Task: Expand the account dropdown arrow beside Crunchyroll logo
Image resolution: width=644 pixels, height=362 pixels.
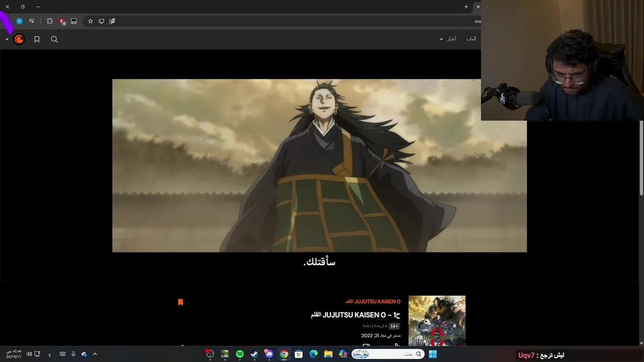Action: tap(7, 39)
